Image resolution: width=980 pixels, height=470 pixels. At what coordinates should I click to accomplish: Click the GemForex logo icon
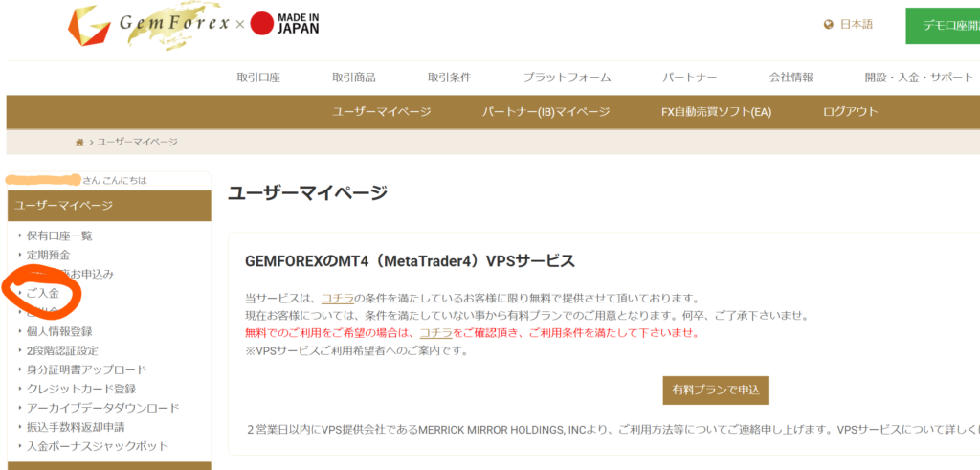tap(90, 28)
